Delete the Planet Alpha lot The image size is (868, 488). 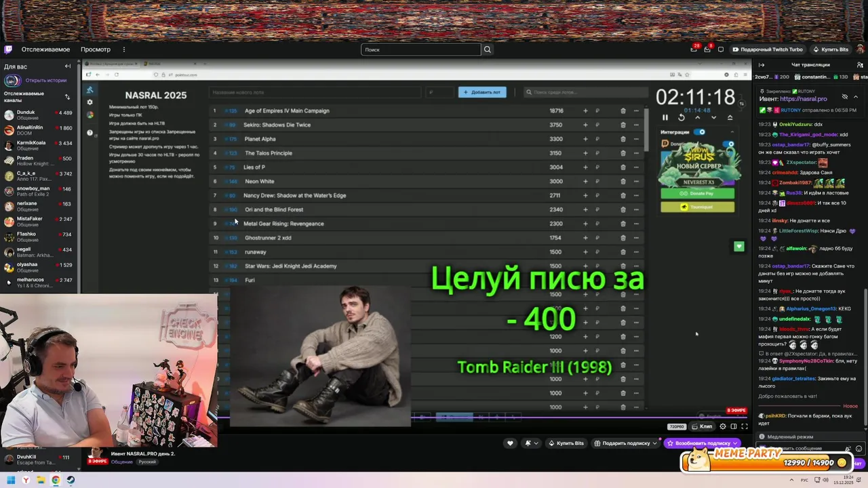click(623, 139)
